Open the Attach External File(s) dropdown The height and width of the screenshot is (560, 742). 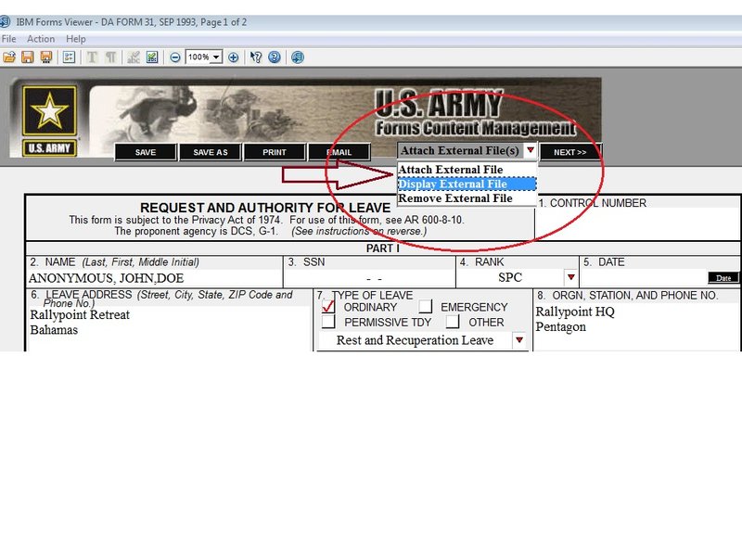(x=531, y=151)
